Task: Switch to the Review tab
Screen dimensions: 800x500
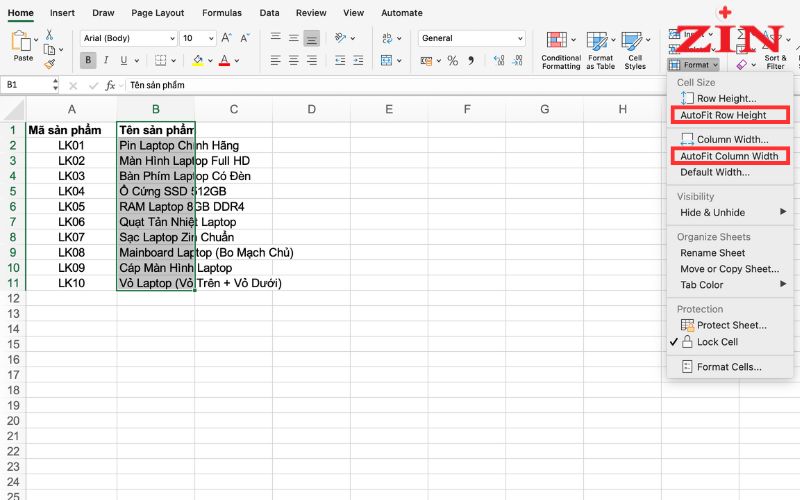Action: (311, 13)
